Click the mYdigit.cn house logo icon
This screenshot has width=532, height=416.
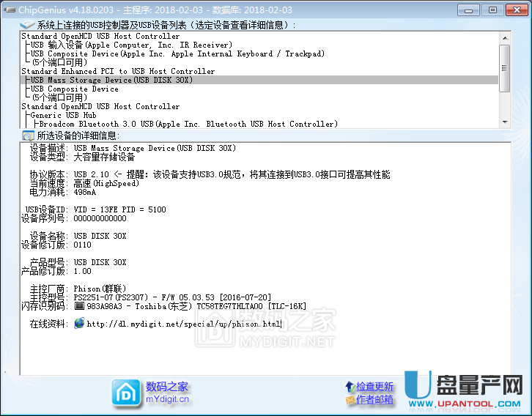126,393
